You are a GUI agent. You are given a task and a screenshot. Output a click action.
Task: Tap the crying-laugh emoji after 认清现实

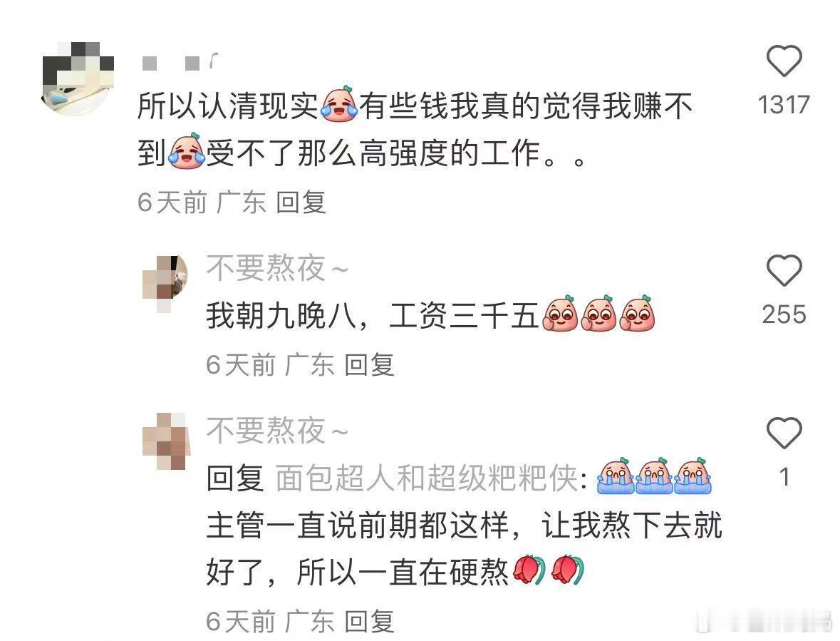pyautogui.click(x=339, y=105)
